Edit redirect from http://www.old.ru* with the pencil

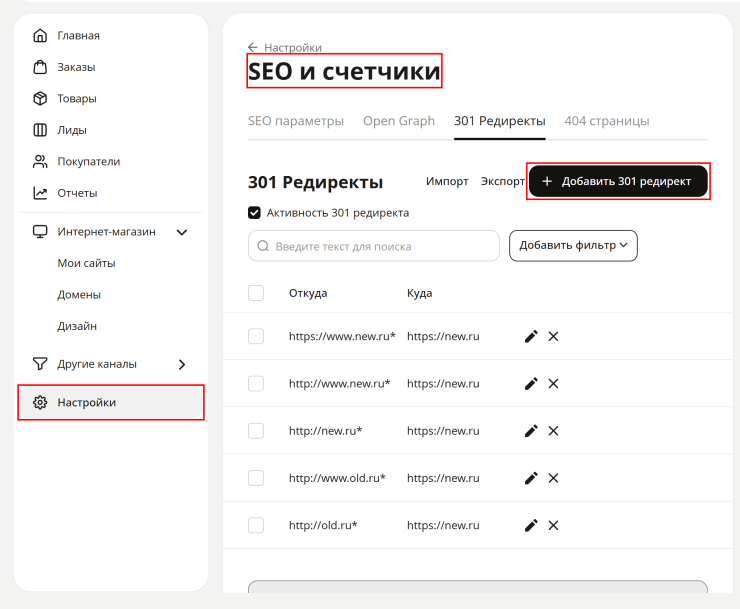coord(531,478)
